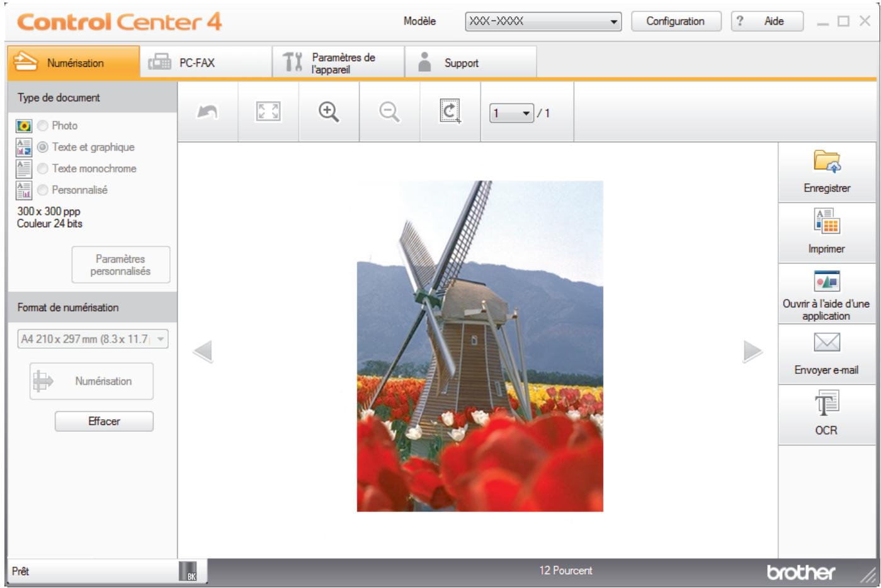The image size is (881, 588).
Task: Click the Enregistrer folder icon
Action: (826, 161)
